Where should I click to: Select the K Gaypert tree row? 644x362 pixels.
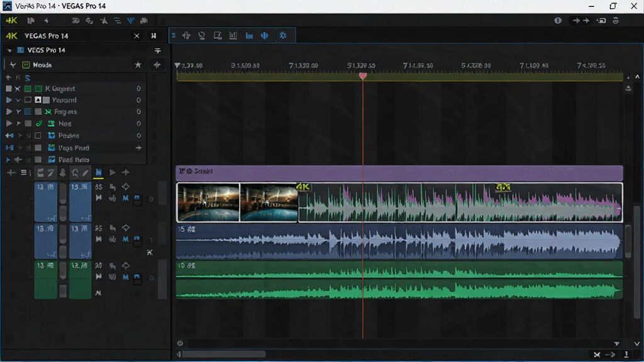point(74,89)
